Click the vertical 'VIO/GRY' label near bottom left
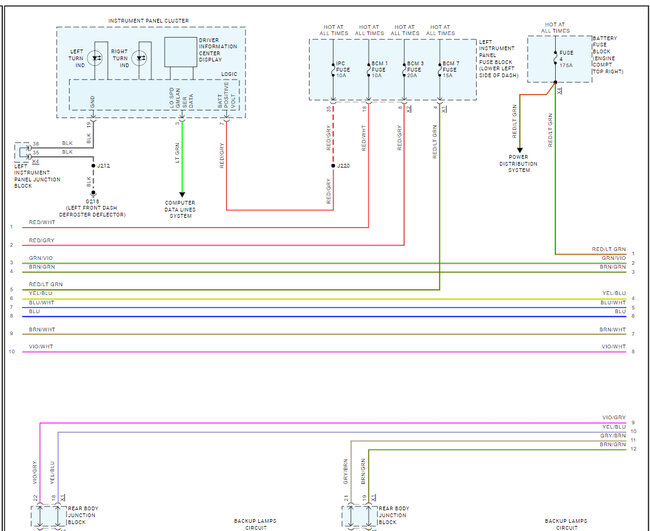 (x=35, y=473)
